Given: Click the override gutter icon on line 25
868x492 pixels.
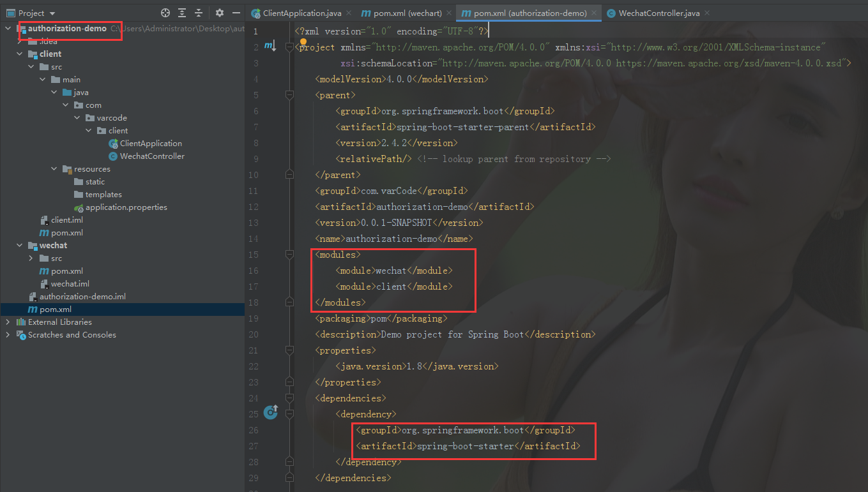Looking at the screenshot, I should click(271, 412).
